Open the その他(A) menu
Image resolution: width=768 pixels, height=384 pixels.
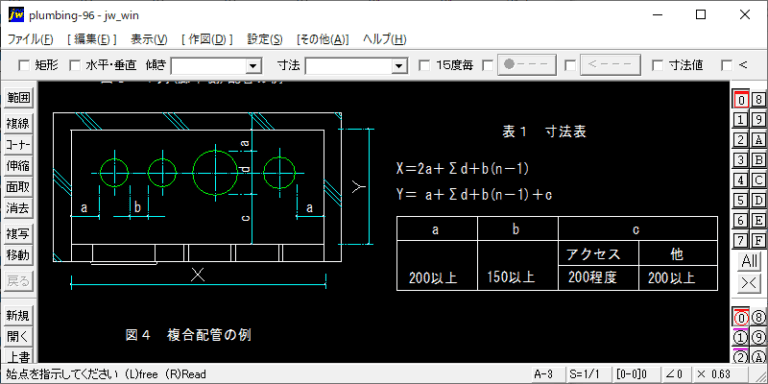(323, 40)
